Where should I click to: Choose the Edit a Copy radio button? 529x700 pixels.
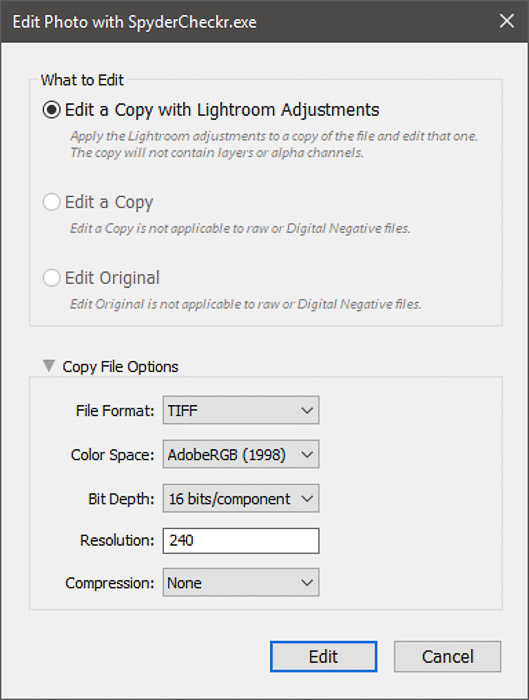51,202
